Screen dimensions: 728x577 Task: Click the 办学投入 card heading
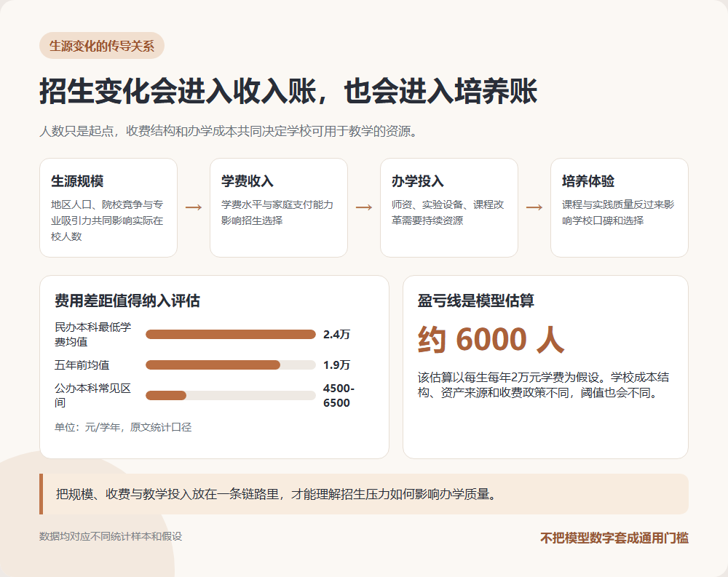(x=418, y=181)
